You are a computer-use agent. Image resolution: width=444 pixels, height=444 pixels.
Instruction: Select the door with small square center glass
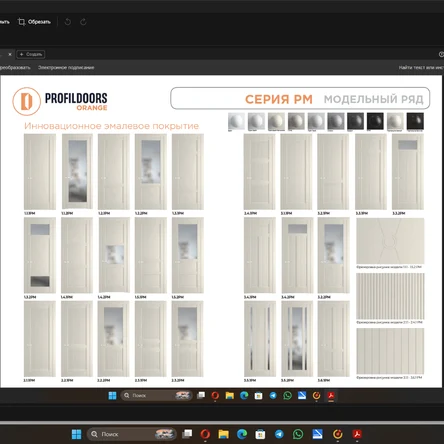(114, 255)
